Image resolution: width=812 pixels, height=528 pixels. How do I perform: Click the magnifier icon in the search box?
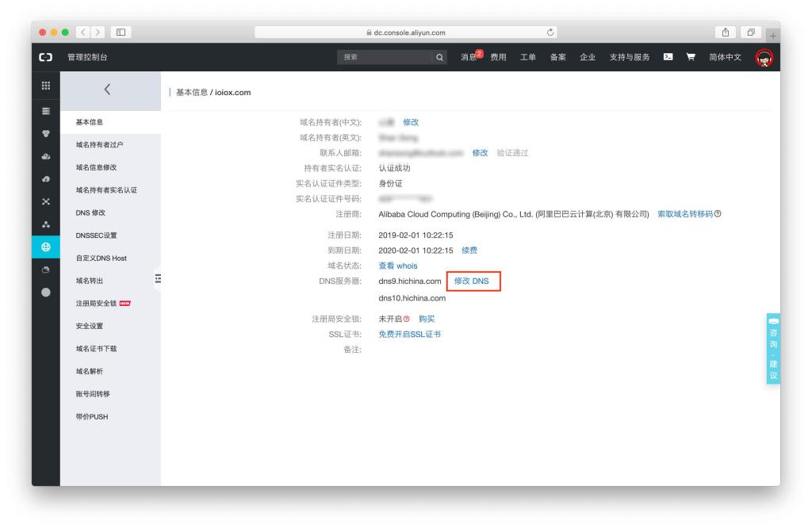pyautogui.click(x=440, y=57)
